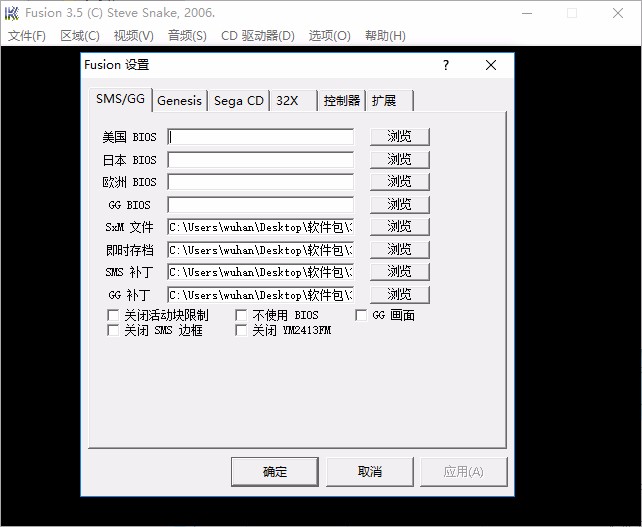The height and width of the screenshot is (527, 642).
Task: Switch to the Genesis tab
Action: click(x=179, y=101)
